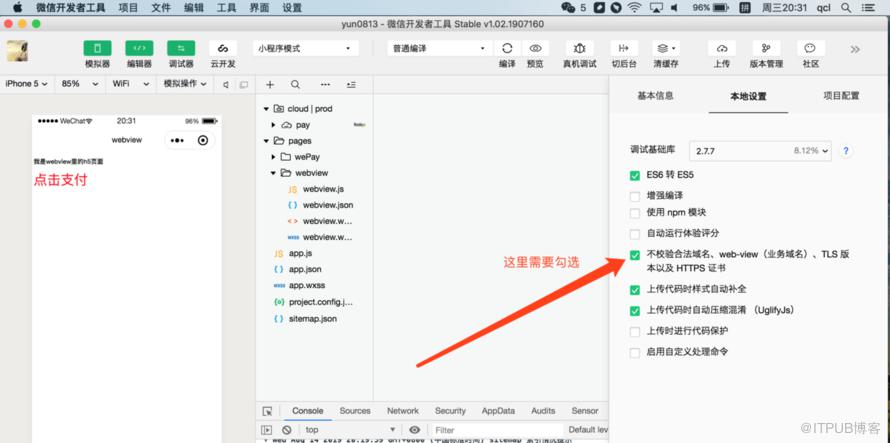Click the user avatar thumbnail
Screen dimensions: 890x443
[x=17, y=51]
